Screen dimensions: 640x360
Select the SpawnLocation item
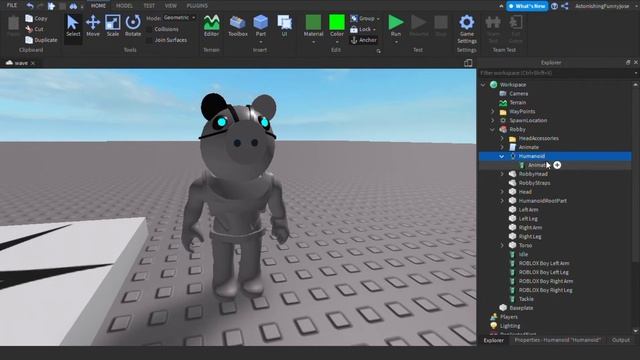pyautogui.click(x=528, y=120)
